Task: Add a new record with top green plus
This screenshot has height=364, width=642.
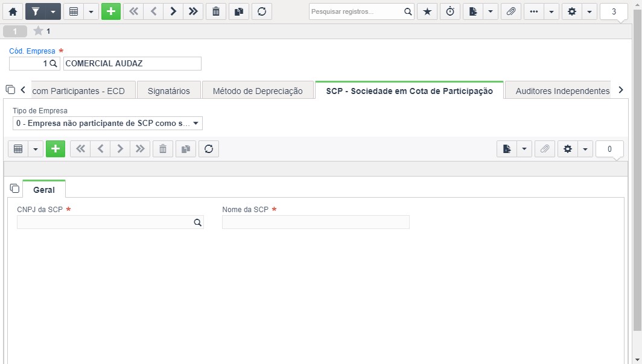Action: pyautogui.click(x=111, y=11)
